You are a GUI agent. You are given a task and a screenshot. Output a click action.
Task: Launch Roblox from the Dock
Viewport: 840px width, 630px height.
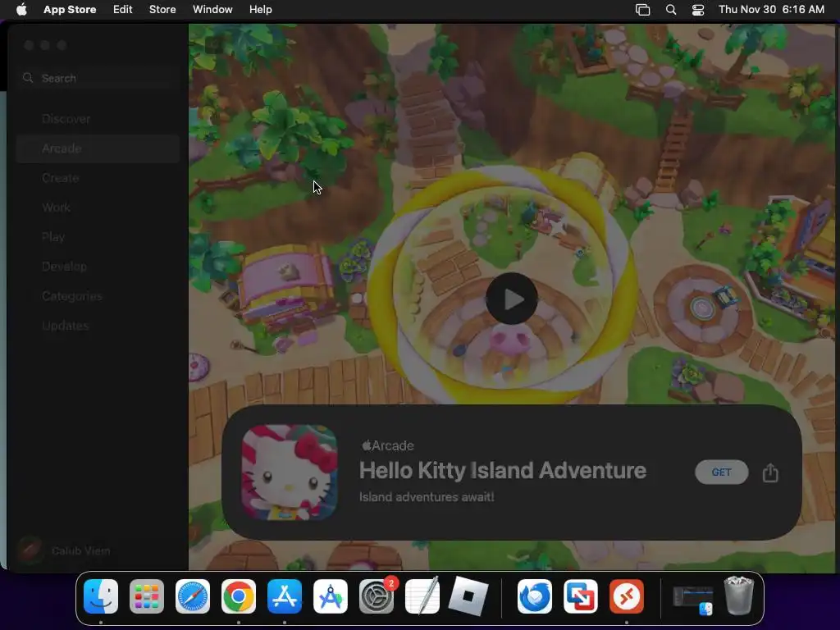pos(468,596)
